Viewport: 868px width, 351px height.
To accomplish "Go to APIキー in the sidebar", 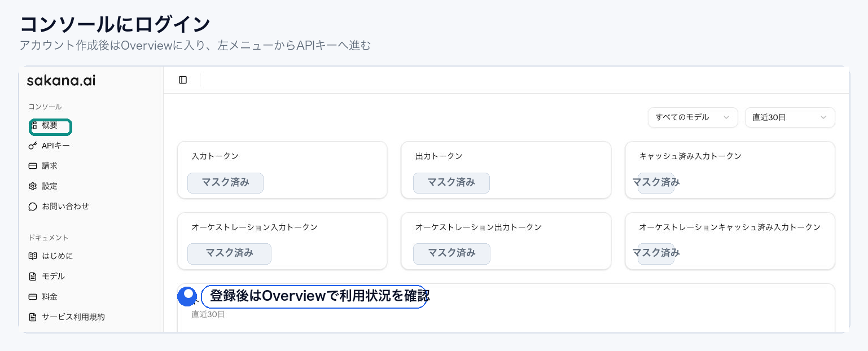I will (56, 146).
